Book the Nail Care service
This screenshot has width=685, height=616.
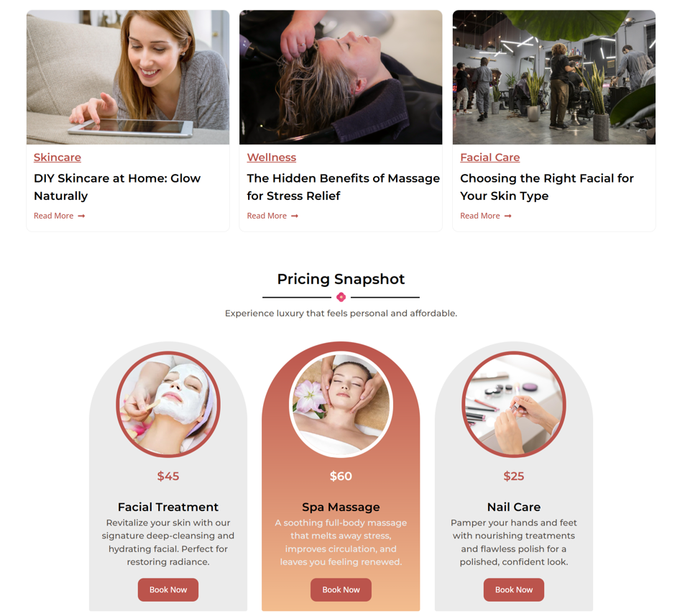514,590
